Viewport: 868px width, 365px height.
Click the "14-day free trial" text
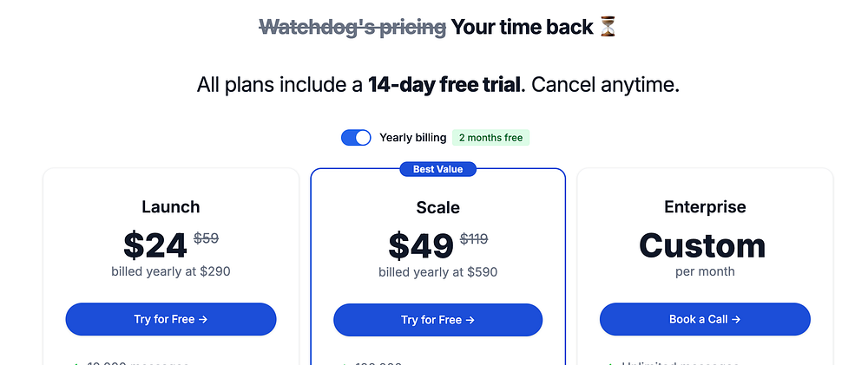pos(445,85)
